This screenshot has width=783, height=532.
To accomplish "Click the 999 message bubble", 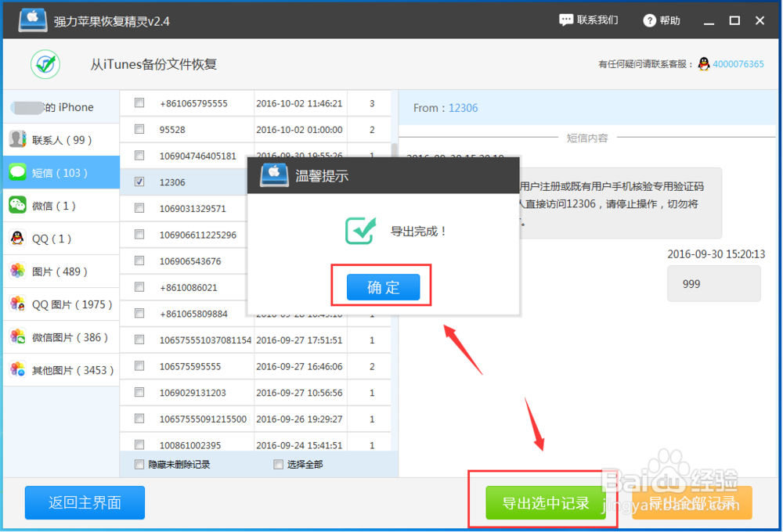I will pyautogui.click(x=713, y=283).
